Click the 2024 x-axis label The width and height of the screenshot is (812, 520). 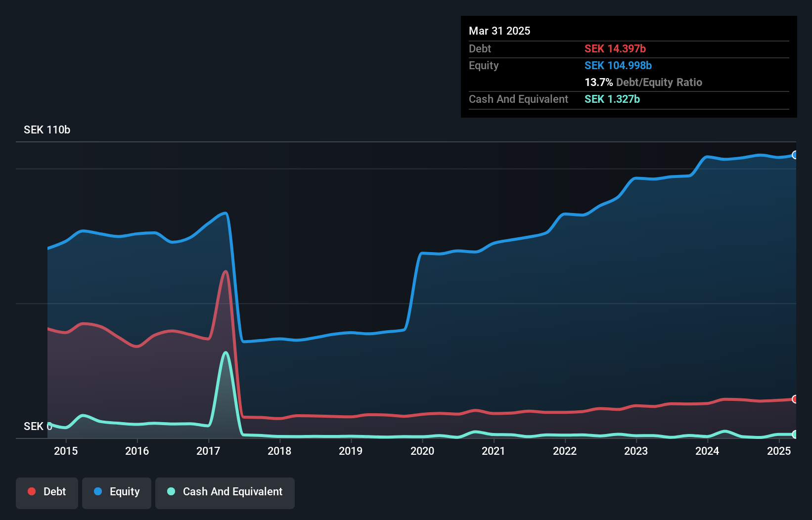pyautogui.click(x=707, y=451)
